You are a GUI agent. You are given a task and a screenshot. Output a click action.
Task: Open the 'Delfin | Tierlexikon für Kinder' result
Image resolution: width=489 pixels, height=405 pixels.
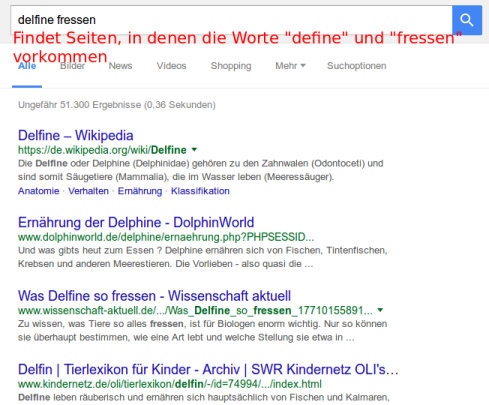click(208, 369)
